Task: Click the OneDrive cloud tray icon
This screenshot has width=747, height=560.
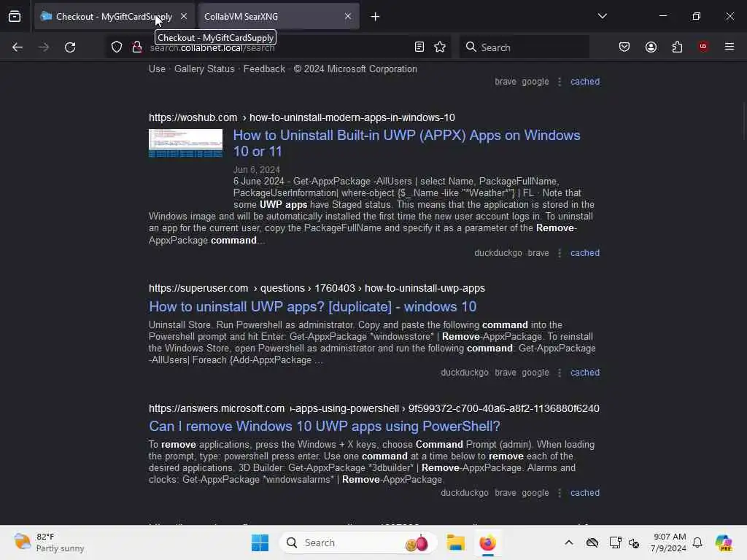Action: tap(592, 542)
